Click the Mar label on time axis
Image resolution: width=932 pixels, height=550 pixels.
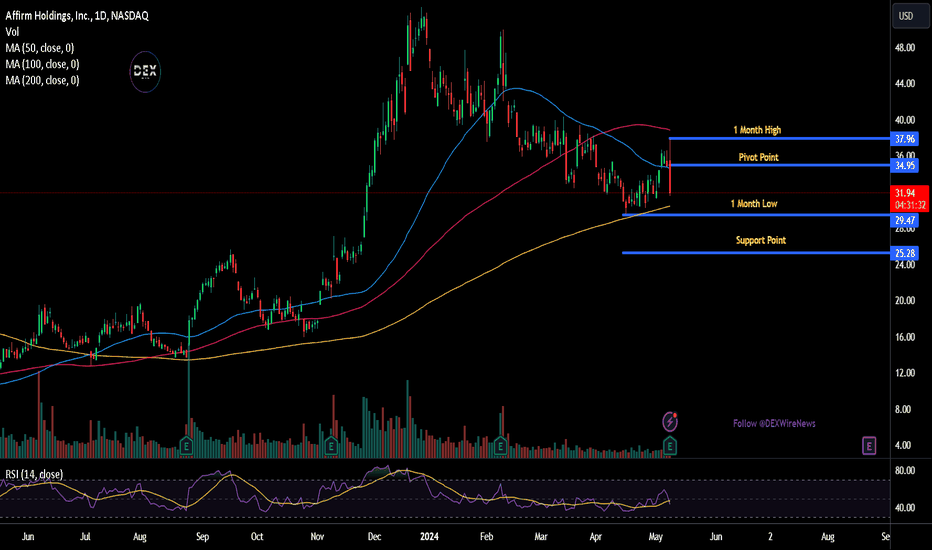click(541, 536)
